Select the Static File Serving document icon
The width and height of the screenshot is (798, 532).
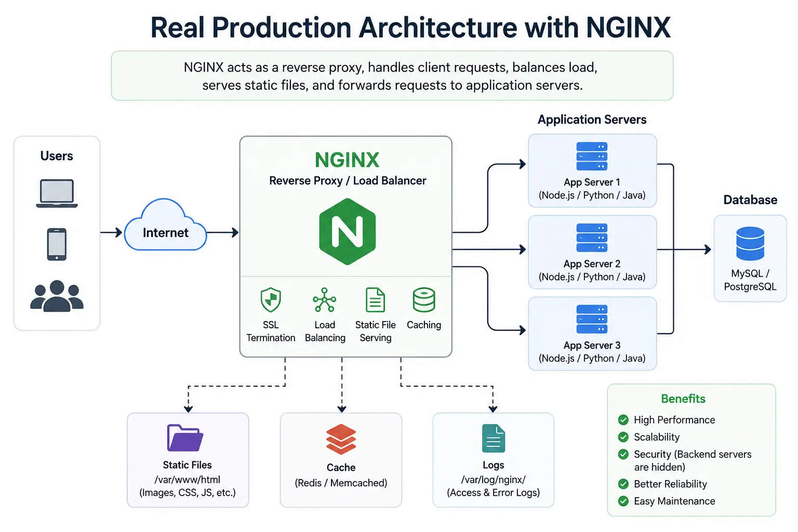(x=375, y=300)
